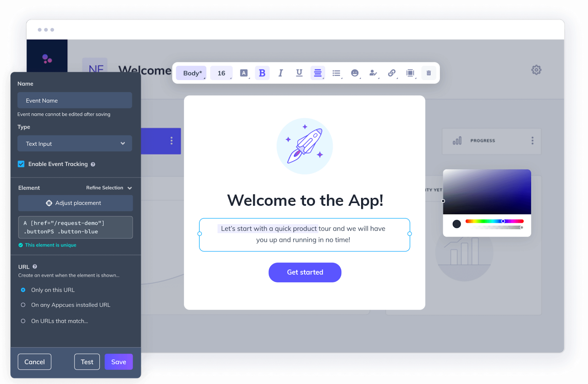Click the Save button
This screenshot has height=384, width=588.
click(x=118, y=362)
